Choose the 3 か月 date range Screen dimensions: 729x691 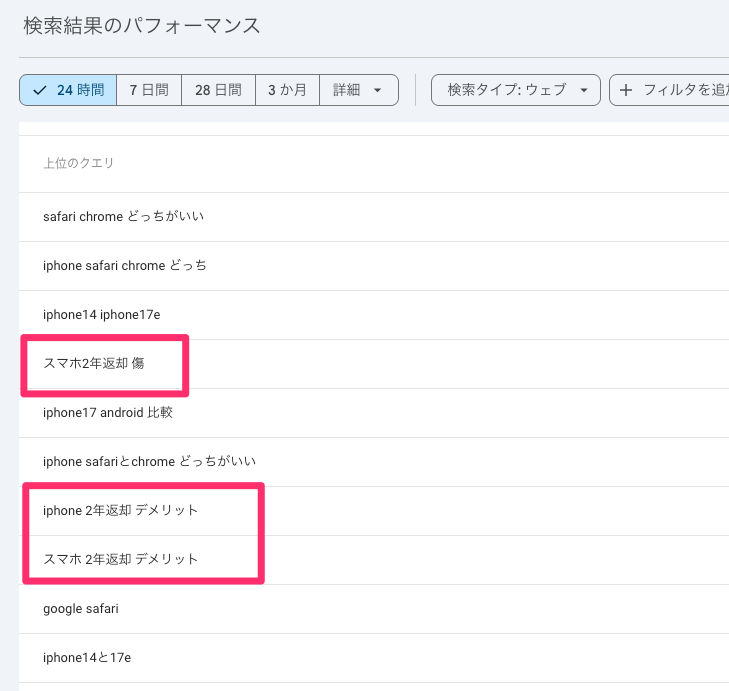pyautogui.click(x=287, y=90)
